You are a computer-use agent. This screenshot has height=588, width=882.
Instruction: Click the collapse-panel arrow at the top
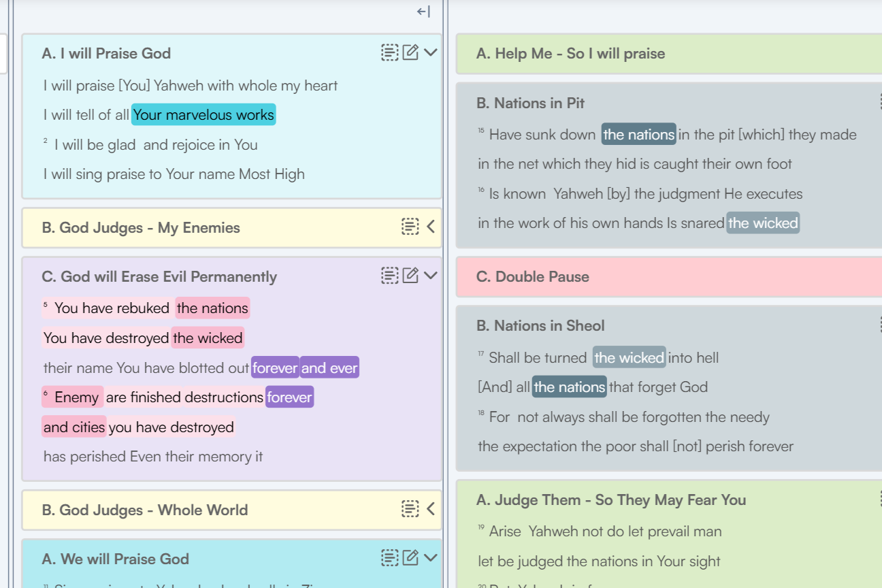coord(423,11)
